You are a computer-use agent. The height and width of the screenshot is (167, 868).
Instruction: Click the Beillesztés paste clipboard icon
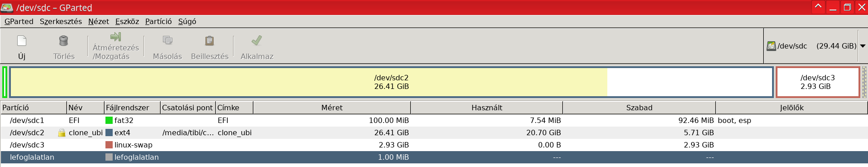[210, 41]
